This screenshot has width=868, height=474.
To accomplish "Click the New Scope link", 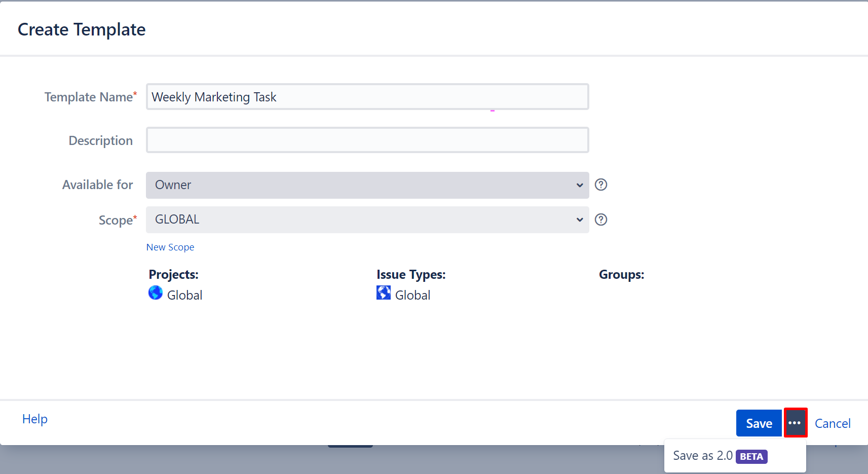I will [170, 247].
